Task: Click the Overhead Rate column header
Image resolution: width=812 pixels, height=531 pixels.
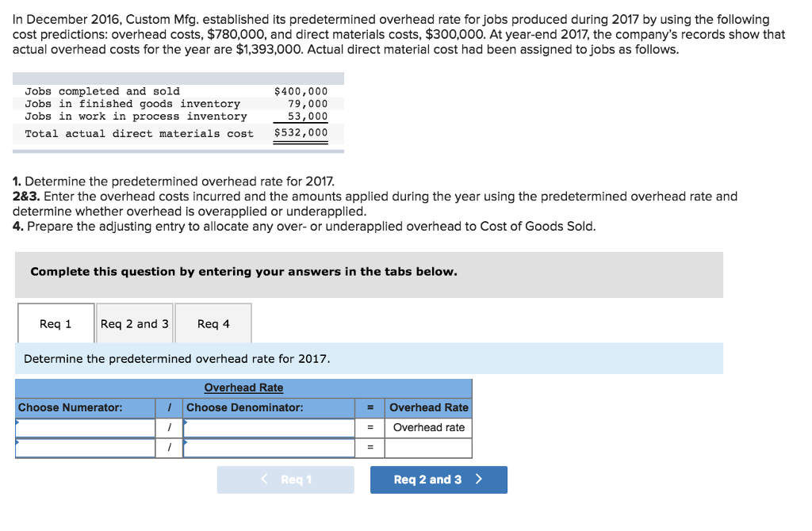Action: point(428,407)
